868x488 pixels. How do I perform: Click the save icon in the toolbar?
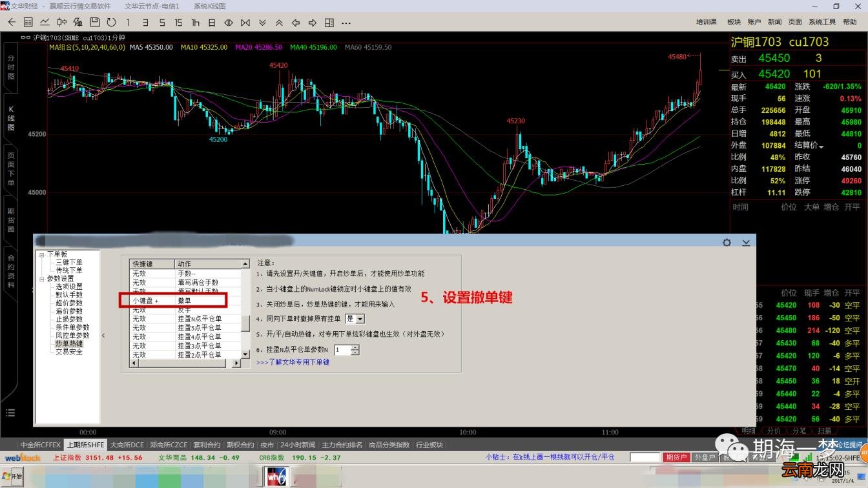pos(95,22)
